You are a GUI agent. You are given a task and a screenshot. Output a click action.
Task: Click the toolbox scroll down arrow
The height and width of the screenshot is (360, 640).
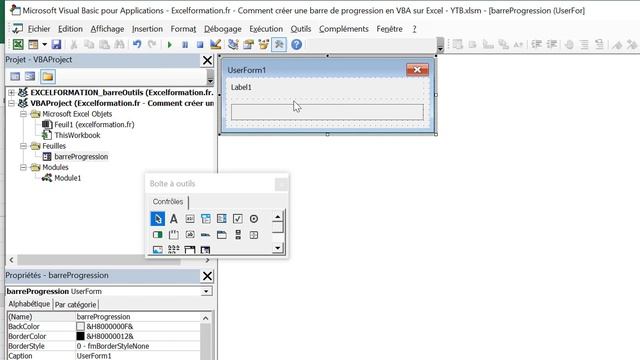(x=278, y=248)
